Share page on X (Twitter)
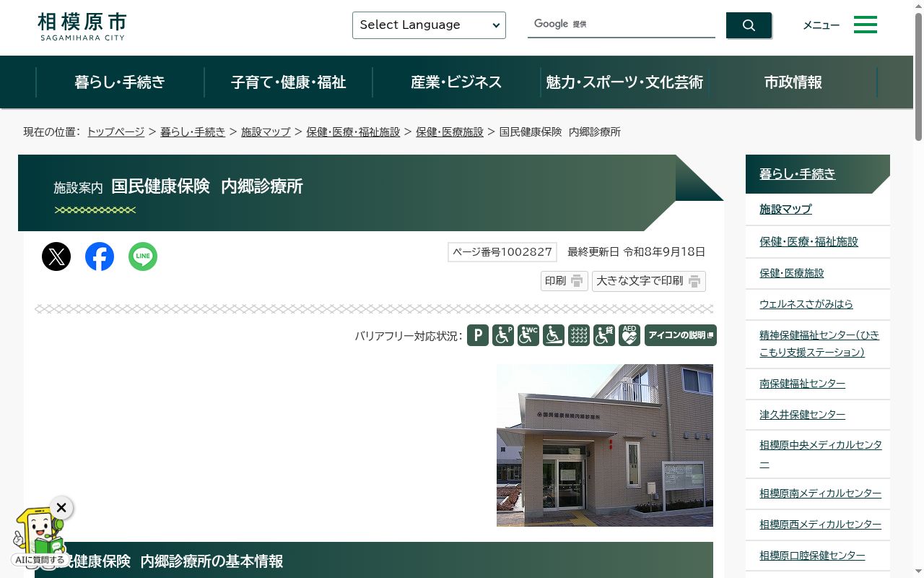The width and height of the screenshot is (924, 578). tap(56, 256)
